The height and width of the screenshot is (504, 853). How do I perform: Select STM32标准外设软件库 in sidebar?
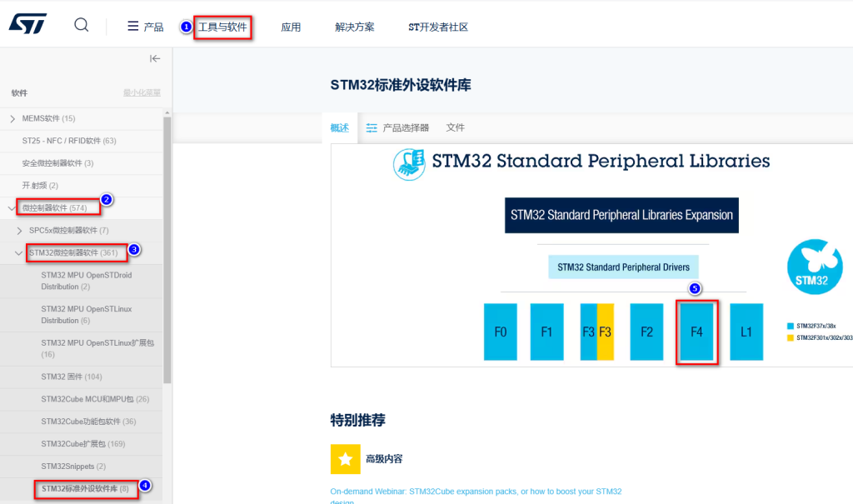86,489
